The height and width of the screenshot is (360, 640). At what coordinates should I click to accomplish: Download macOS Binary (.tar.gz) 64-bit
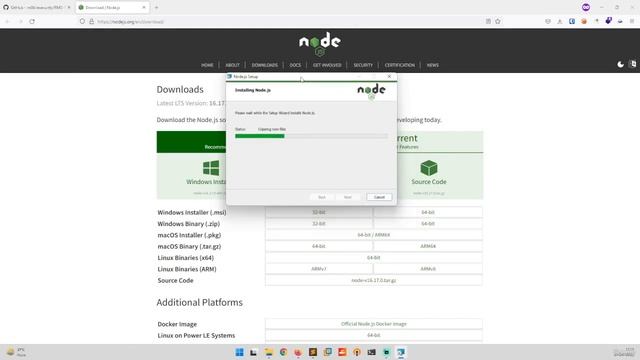click(x=319, y=247)
